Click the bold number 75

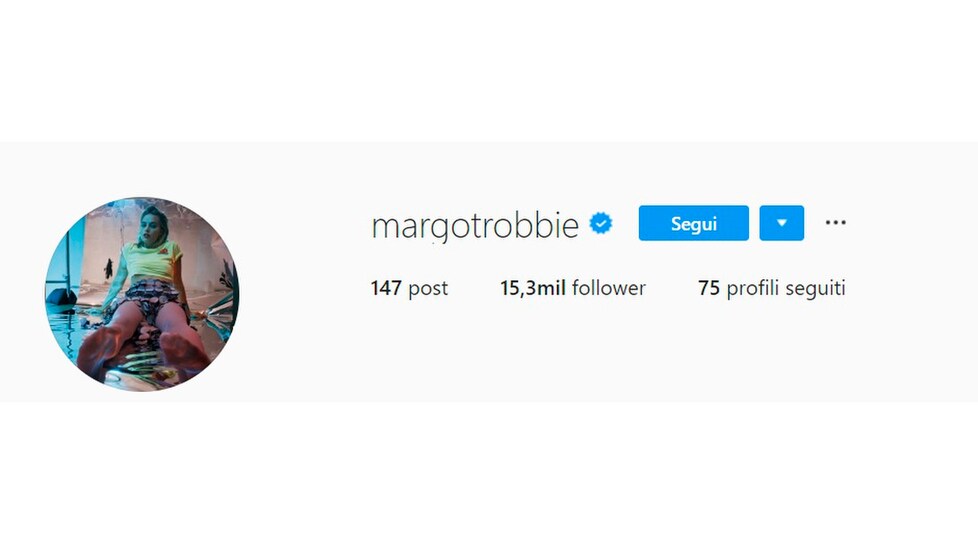tap(709, 288)
